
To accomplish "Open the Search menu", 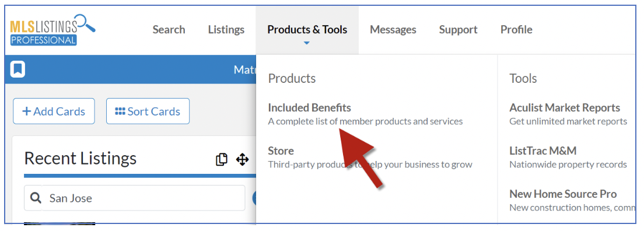I will coord(169,30).
